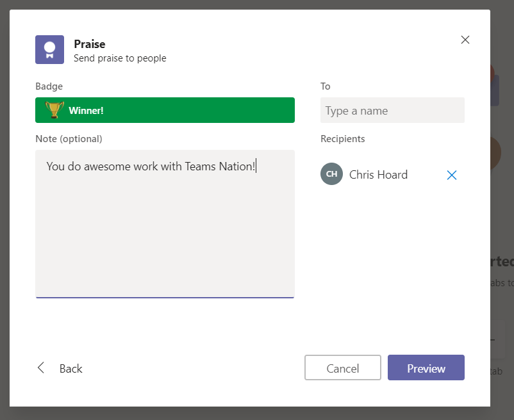Click the Recipients heading
The width and height of the screenshot is (514, 420).
tap(342, 138)
